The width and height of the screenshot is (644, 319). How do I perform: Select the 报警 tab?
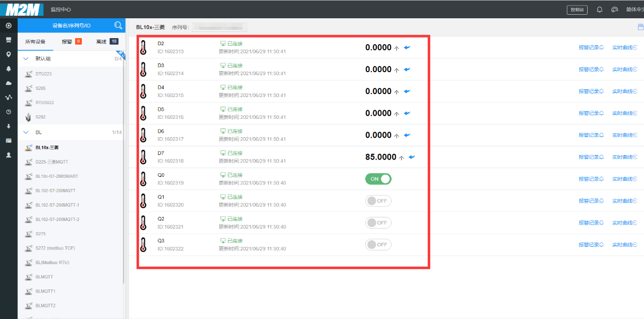point(72,42)
